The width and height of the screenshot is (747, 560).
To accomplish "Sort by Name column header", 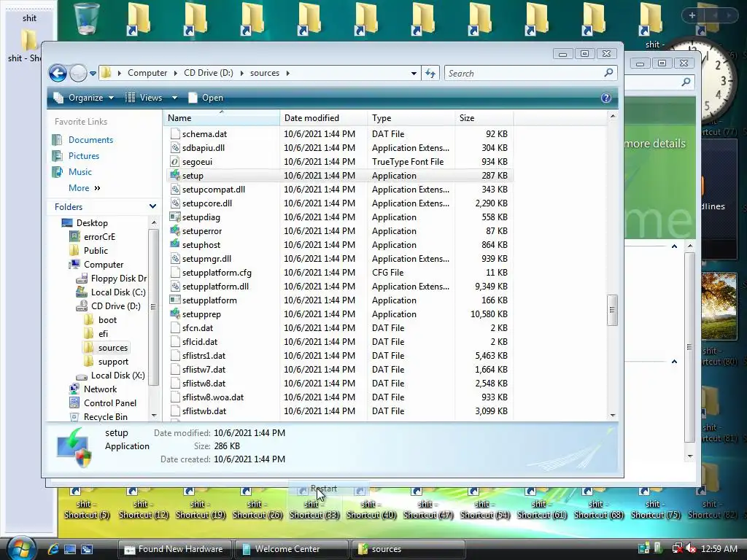I will pyautogui.click(x=222, y=117).
